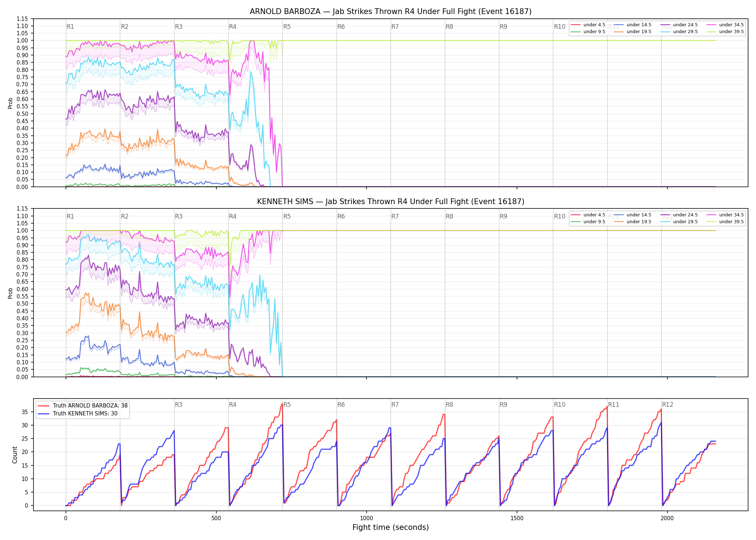Click the R1 label in Barboza chart
This screenshot has width=756, height=540.
[x=70, y=27]
